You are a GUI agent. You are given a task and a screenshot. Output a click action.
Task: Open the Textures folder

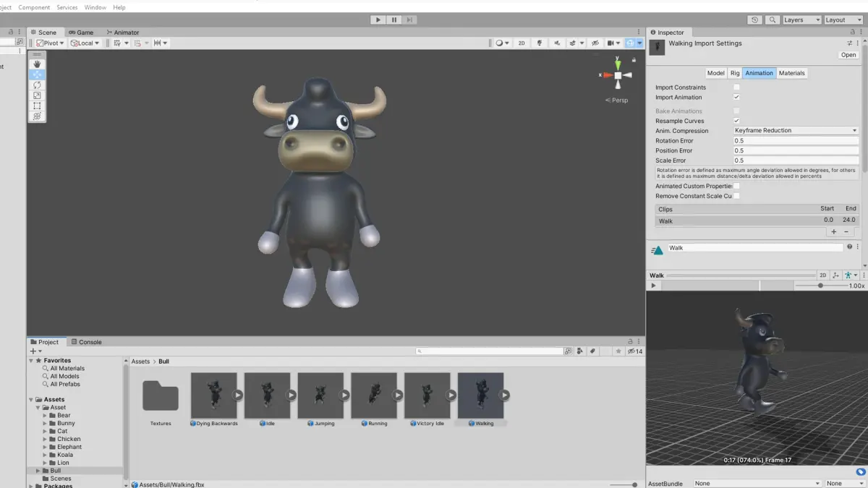tap(161, 395)
